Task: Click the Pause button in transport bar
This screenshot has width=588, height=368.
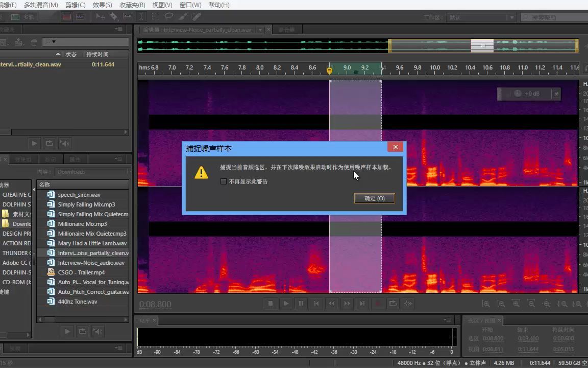Action: point(301,304)
